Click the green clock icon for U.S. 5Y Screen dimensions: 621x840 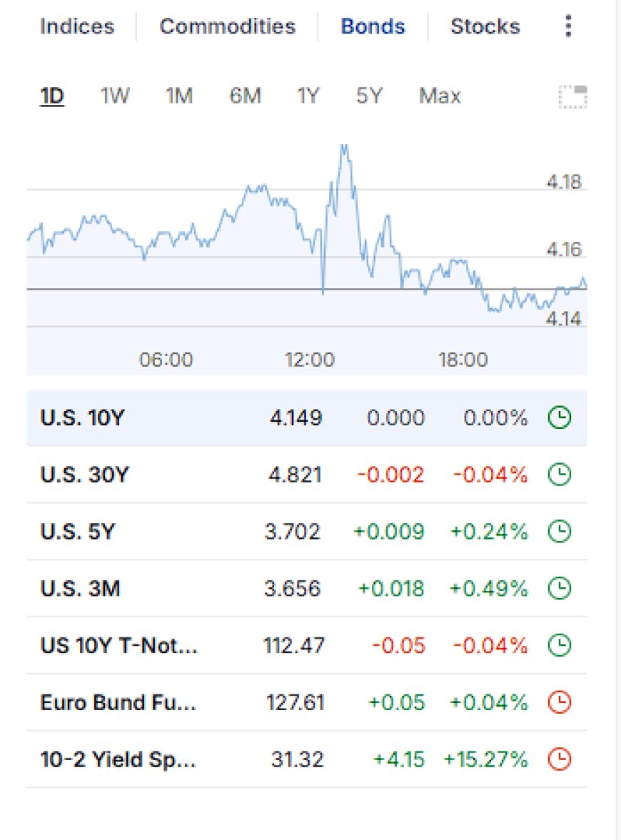[560, 532]
